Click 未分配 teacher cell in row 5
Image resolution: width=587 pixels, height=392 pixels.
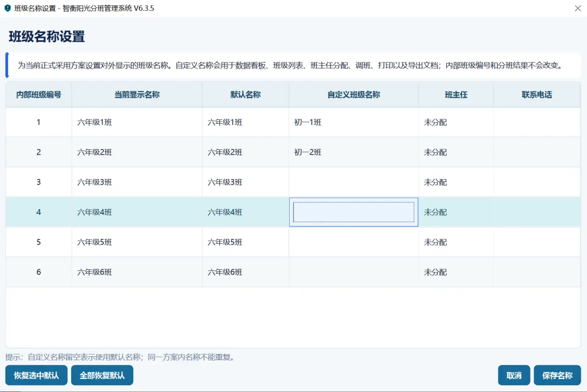tap(456, 242)
